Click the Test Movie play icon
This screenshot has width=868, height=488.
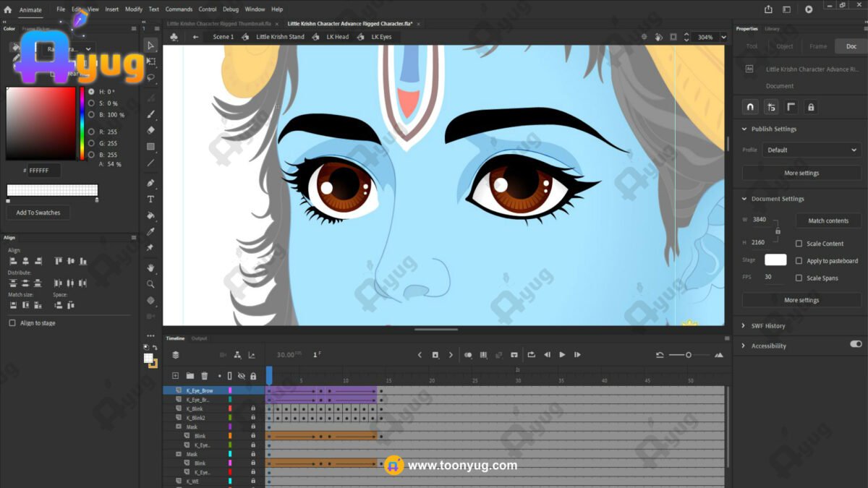pos(809,9)
